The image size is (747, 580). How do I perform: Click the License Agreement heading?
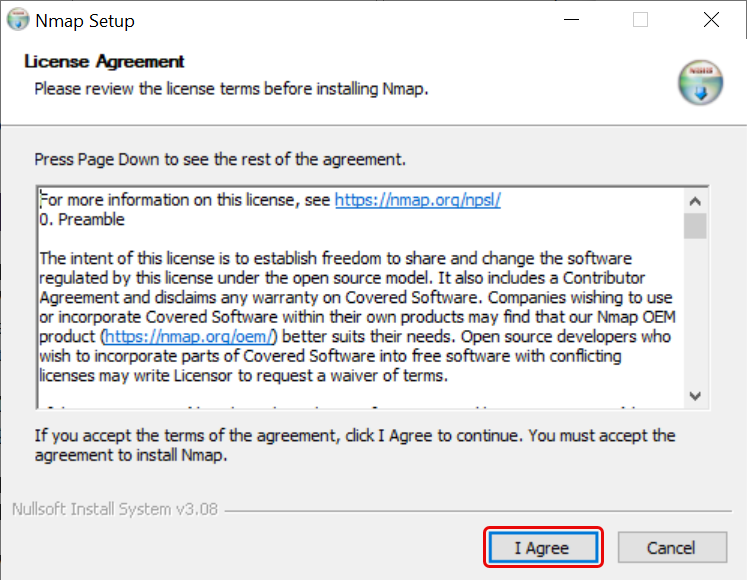pyautogui.click(x=104, y=62)
